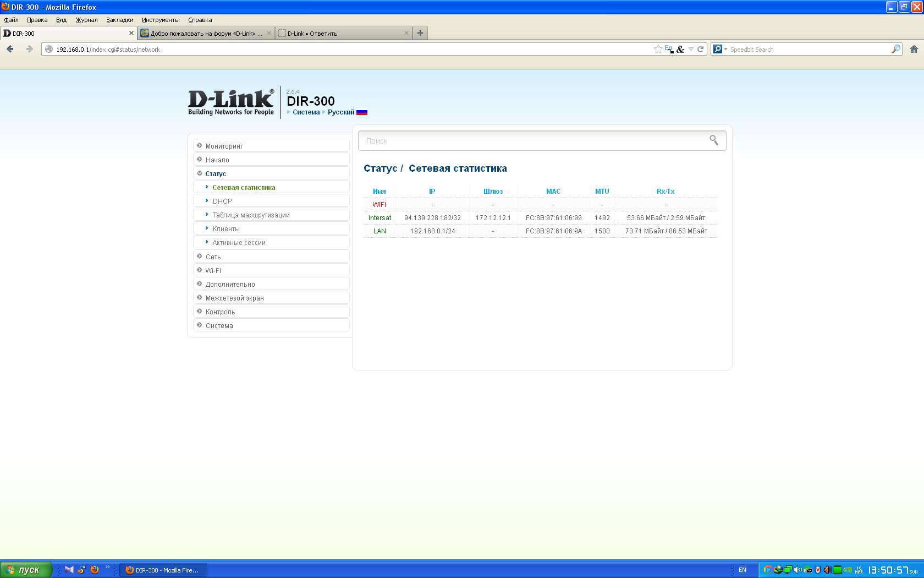Click the globe site identity icon in address bar
The height and width of the screenshot is (578, 924).
(49, 49)
